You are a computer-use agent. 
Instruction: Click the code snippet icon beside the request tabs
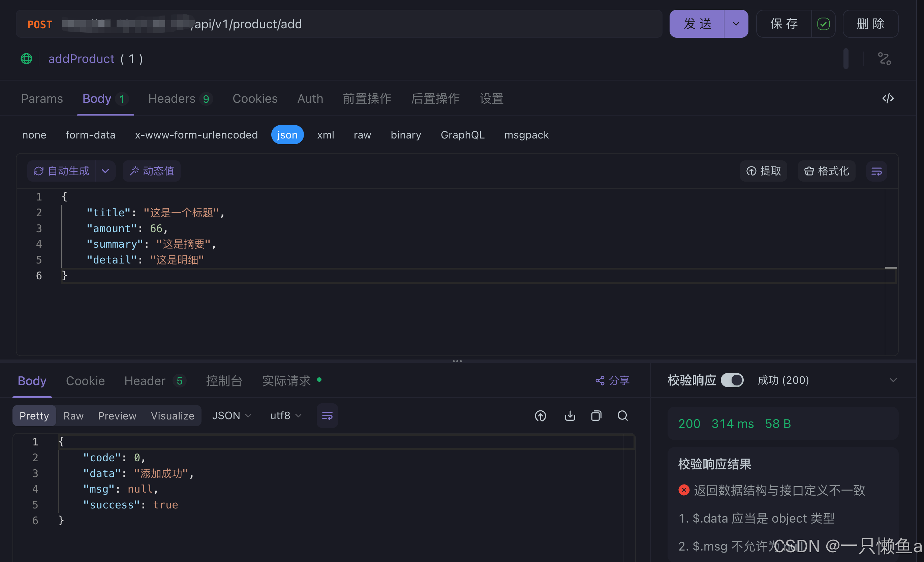888,98
